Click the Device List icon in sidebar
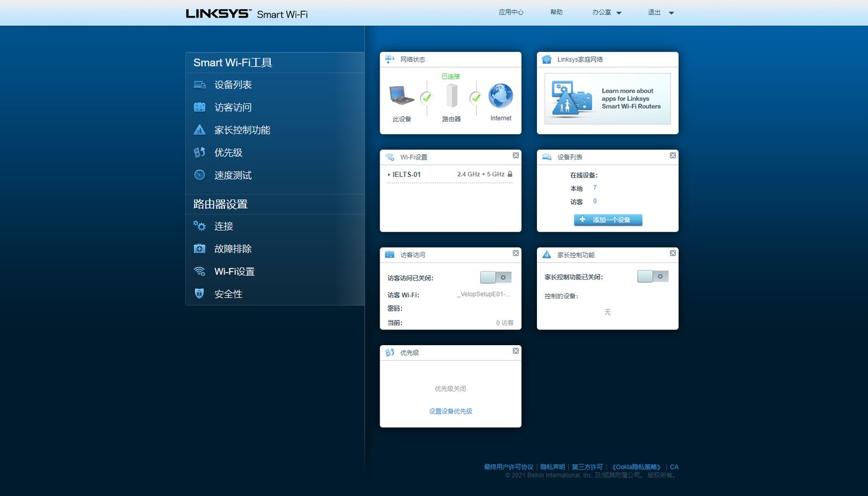868x496 pixels. (x=200, y=85)
